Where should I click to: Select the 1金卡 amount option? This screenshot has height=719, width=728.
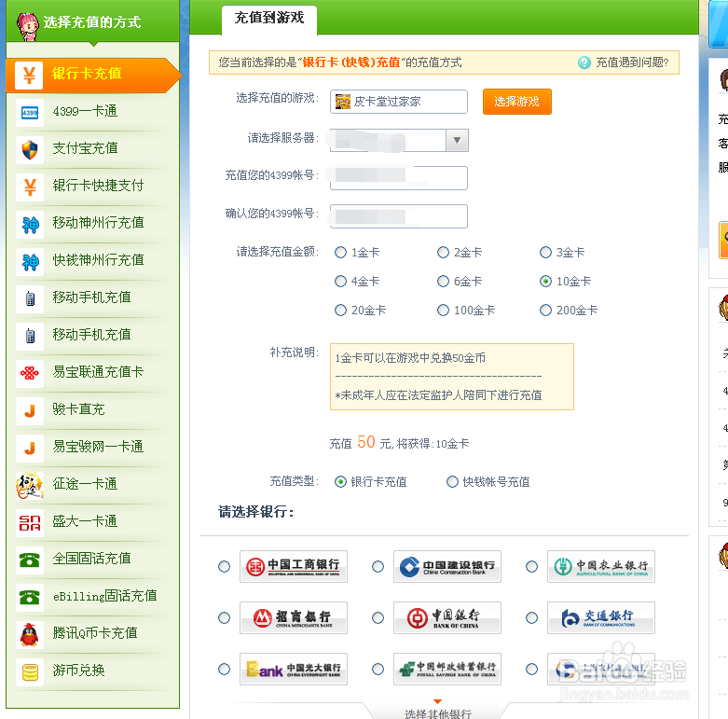tap(341, 252)
